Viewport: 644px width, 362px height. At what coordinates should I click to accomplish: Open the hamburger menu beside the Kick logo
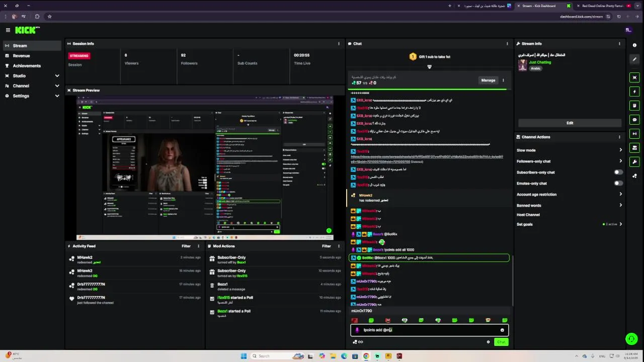8,30
